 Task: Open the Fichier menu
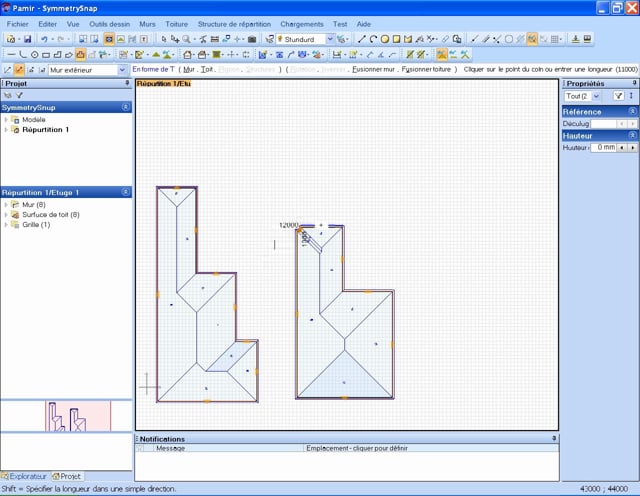point(18,24)
